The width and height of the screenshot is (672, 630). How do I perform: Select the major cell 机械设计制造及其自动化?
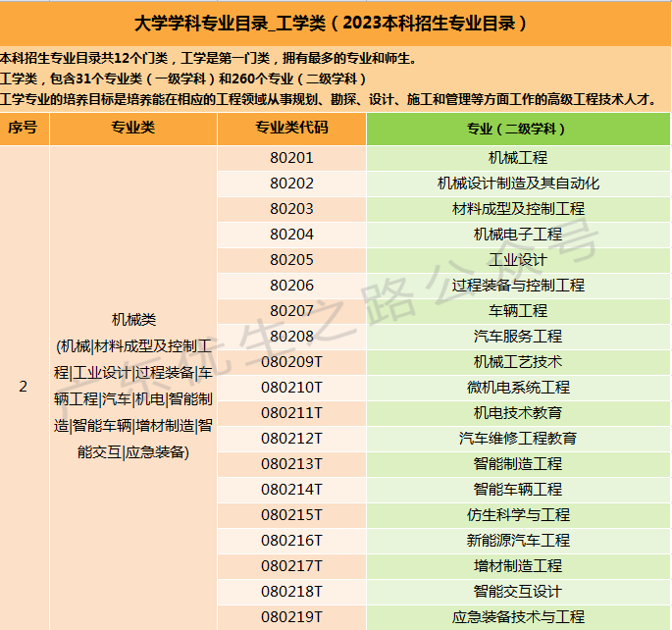[518, 184]
